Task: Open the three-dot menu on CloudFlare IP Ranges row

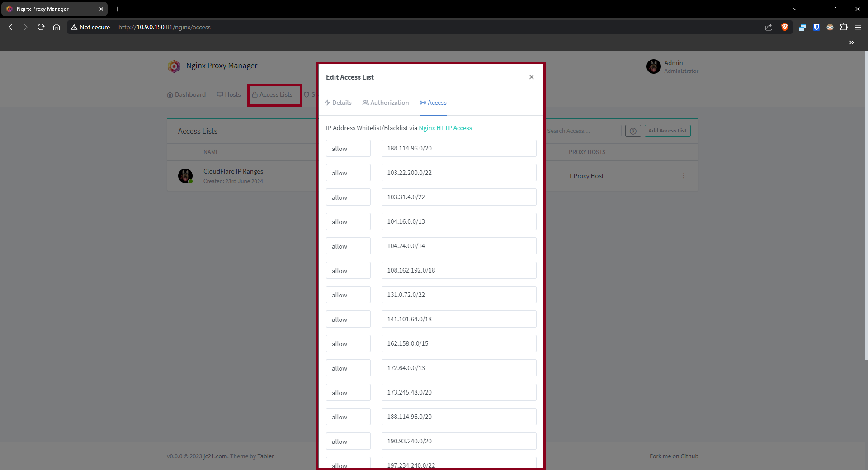Action: point(684,176)
